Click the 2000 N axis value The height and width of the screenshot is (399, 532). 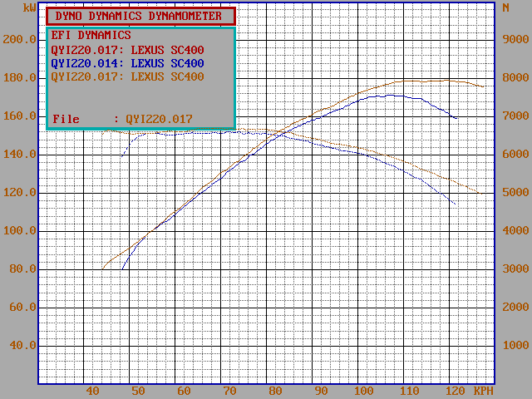[515, 307]
